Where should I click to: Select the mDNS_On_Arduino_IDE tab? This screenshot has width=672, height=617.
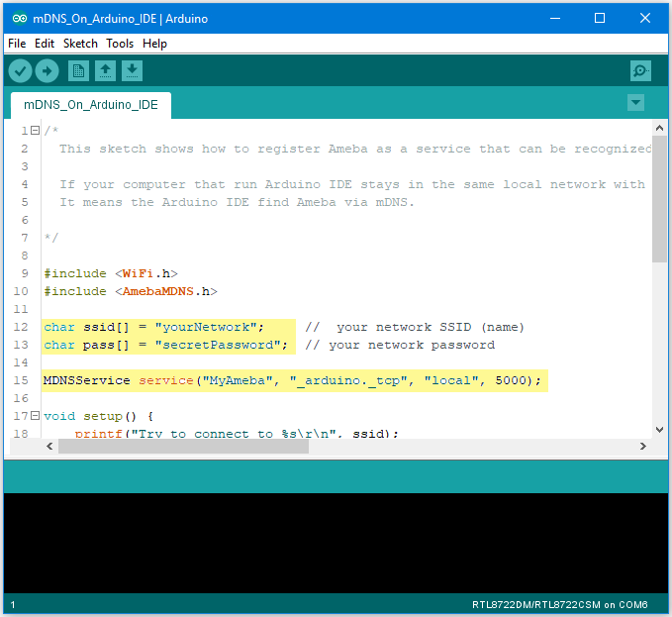(91, 105)
